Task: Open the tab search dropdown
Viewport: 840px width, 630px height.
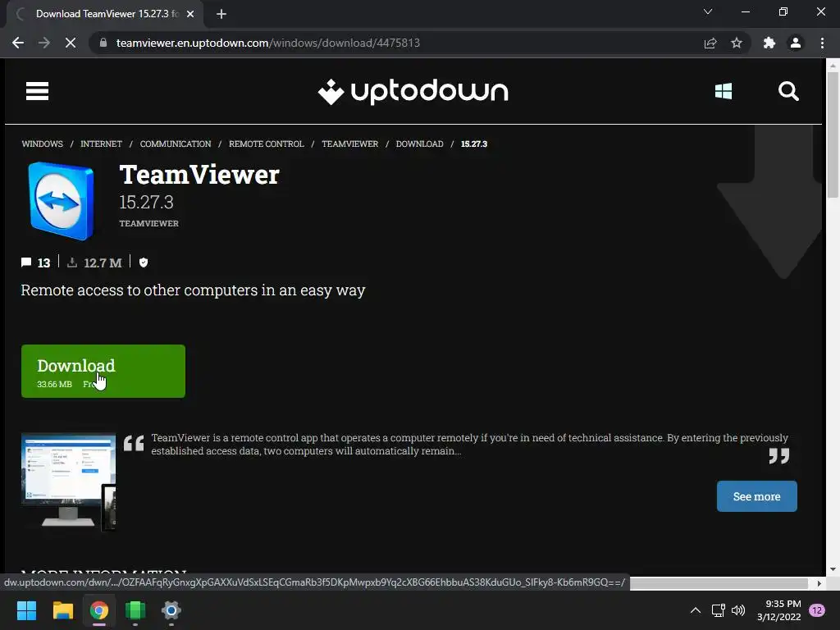Action: pos(708,11)
